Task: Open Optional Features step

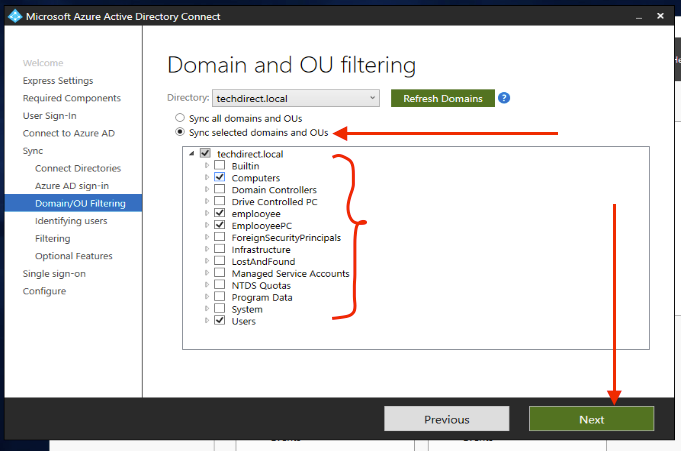Action: 73,256
